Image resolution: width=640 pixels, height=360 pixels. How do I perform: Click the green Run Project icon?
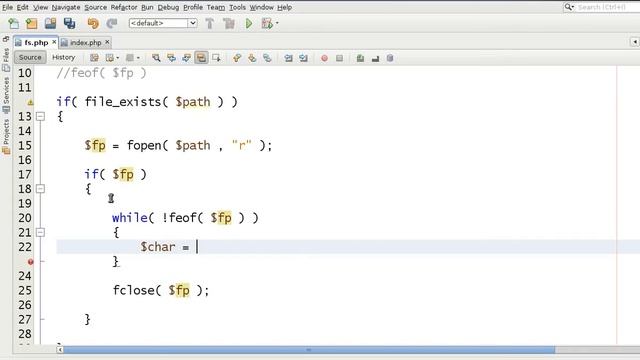(x=249, y=23)
